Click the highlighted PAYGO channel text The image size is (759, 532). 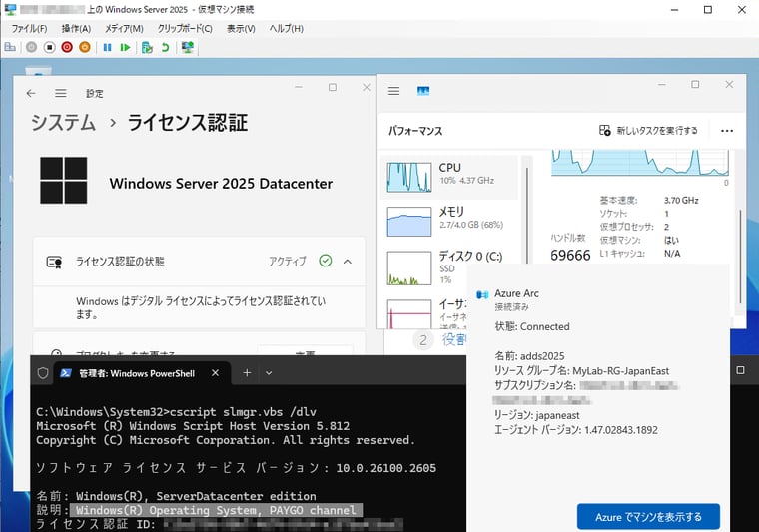tap(216, 510)
